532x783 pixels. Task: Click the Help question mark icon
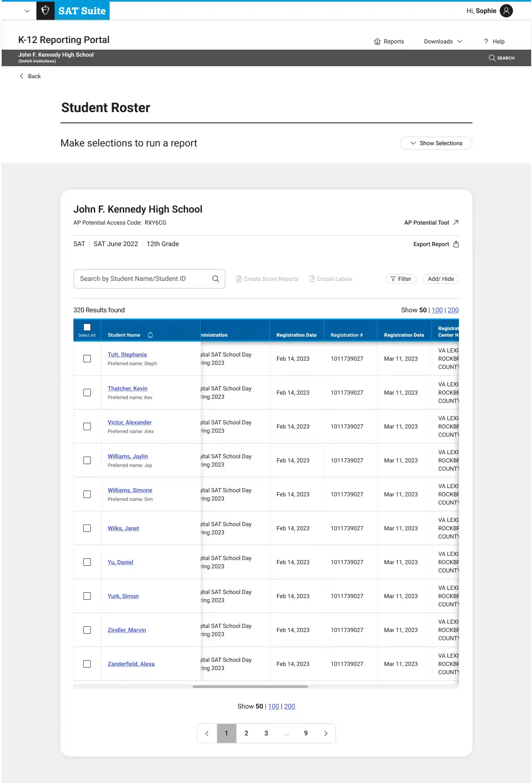[x=486, y=41]
